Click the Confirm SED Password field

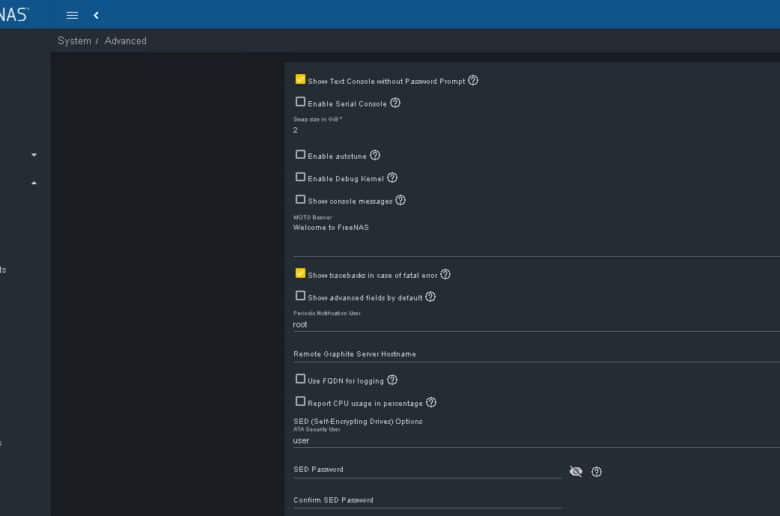pyautogui.click(x=427, y=501)
